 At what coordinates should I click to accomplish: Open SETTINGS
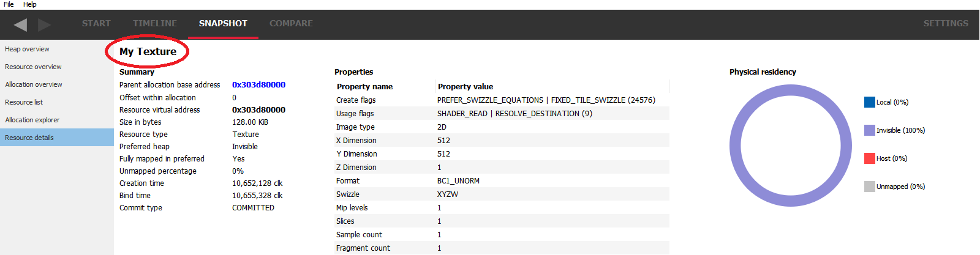tap(946, 23)
